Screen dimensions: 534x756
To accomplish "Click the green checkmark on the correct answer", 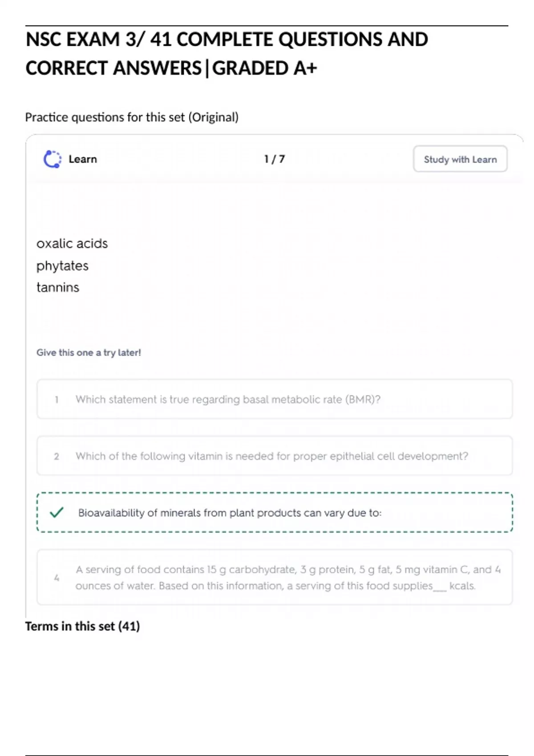I will point(57,513).
